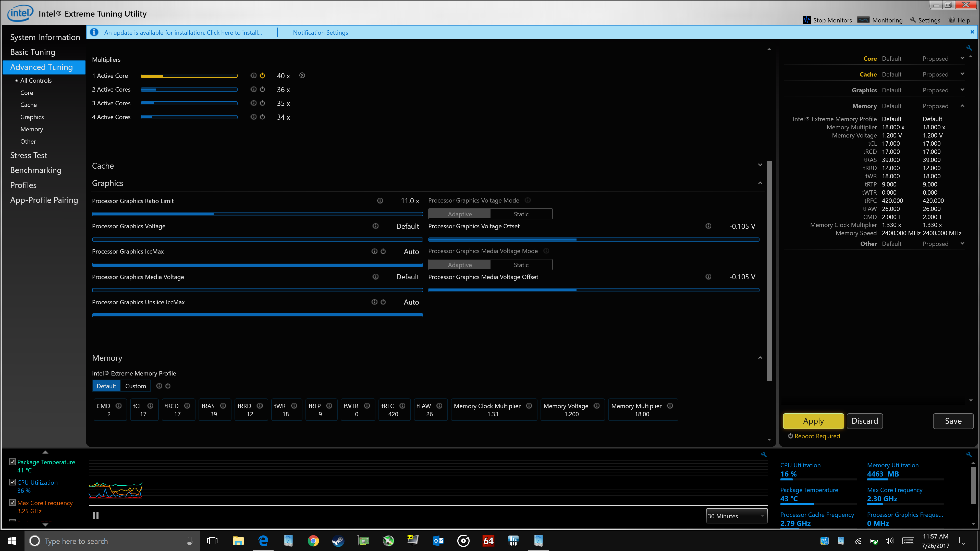Set Processor Graphics Voltage Mode to Adaptive
980x551 pixels.
[460, 214]
